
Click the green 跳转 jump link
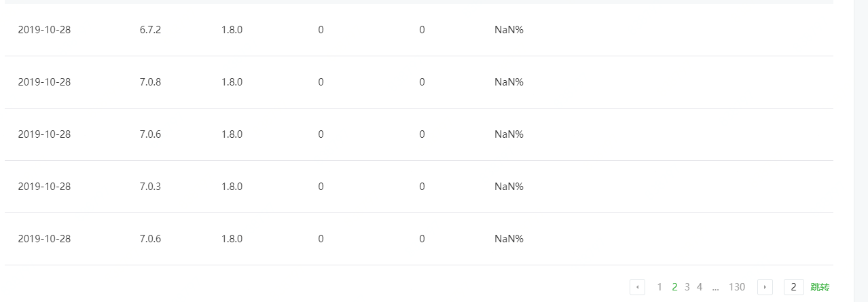coord(820,287)
